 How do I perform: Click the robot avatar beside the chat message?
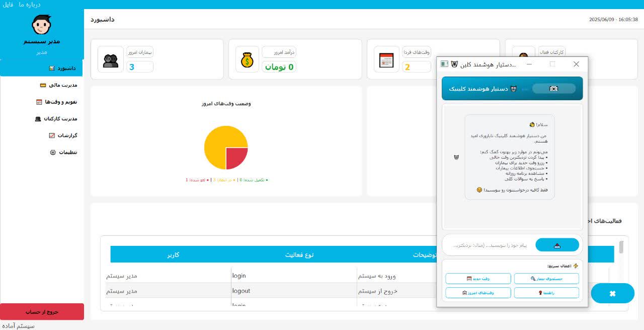tap(456, 157)
